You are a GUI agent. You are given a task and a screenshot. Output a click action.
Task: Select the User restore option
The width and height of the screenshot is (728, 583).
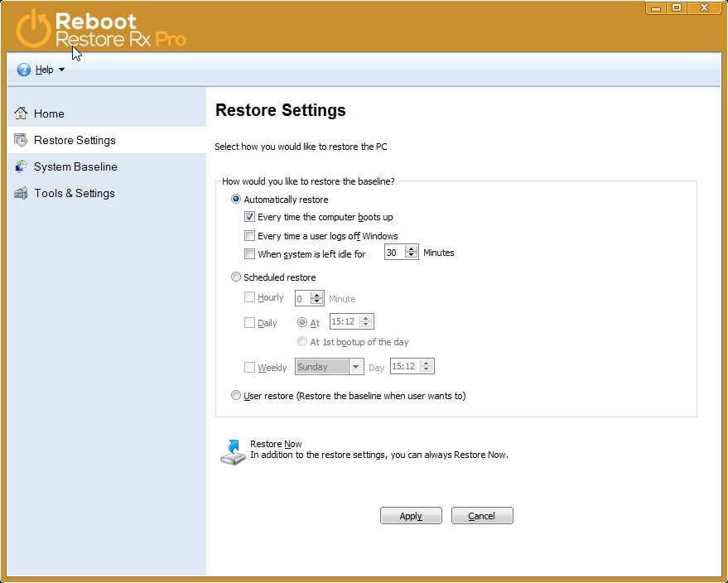pyautogui.click(x=236, y=395)
